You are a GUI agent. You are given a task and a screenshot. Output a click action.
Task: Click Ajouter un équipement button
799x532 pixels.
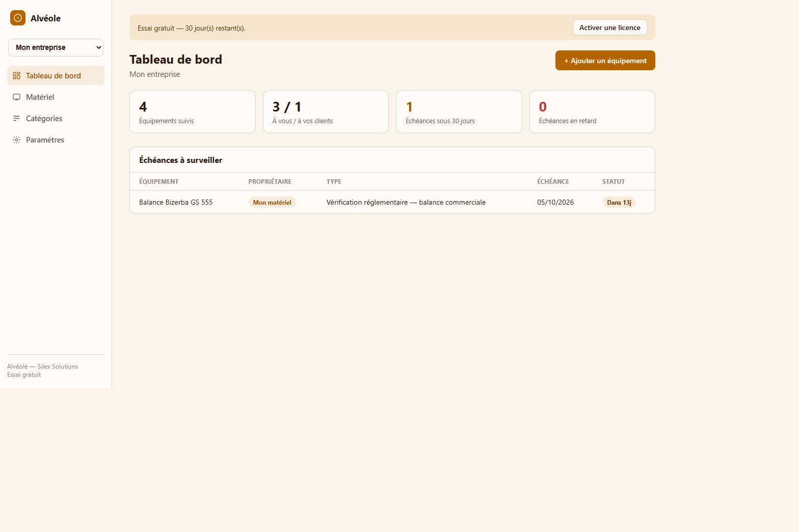tap(605, 61)
